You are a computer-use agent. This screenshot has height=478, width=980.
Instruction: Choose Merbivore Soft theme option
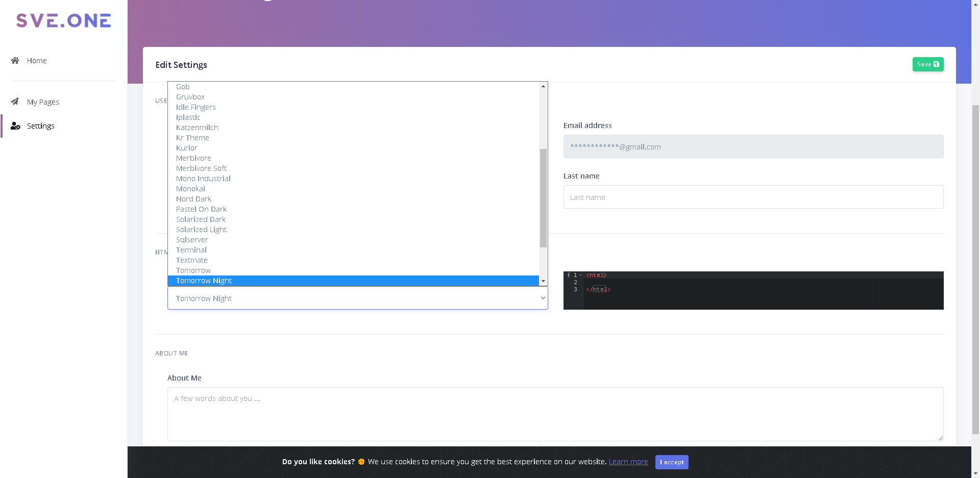(x=353, y=168)
